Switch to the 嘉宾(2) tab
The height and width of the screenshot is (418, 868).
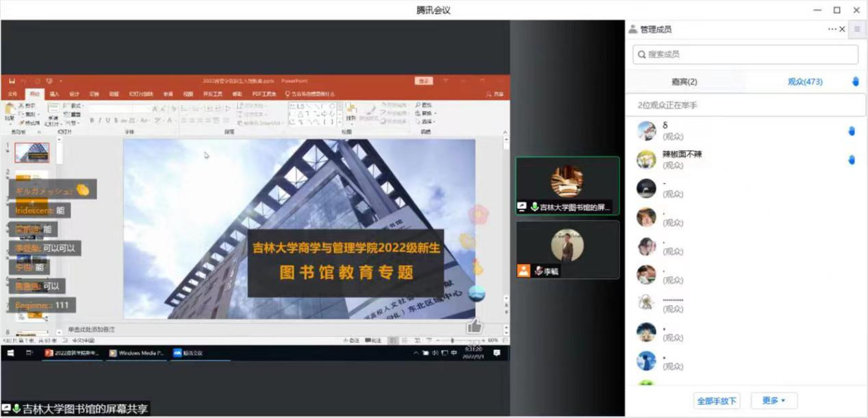684,82
